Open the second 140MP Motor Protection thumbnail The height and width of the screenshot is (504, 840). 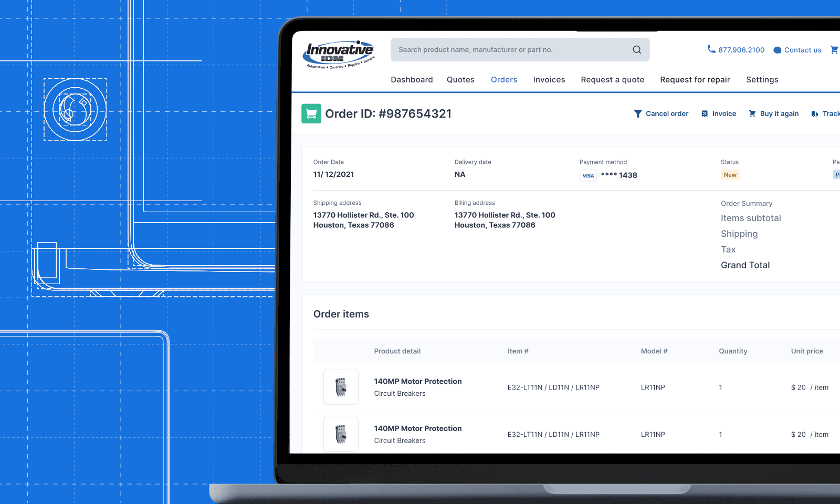pyautogui.click(x=341, y=435)
